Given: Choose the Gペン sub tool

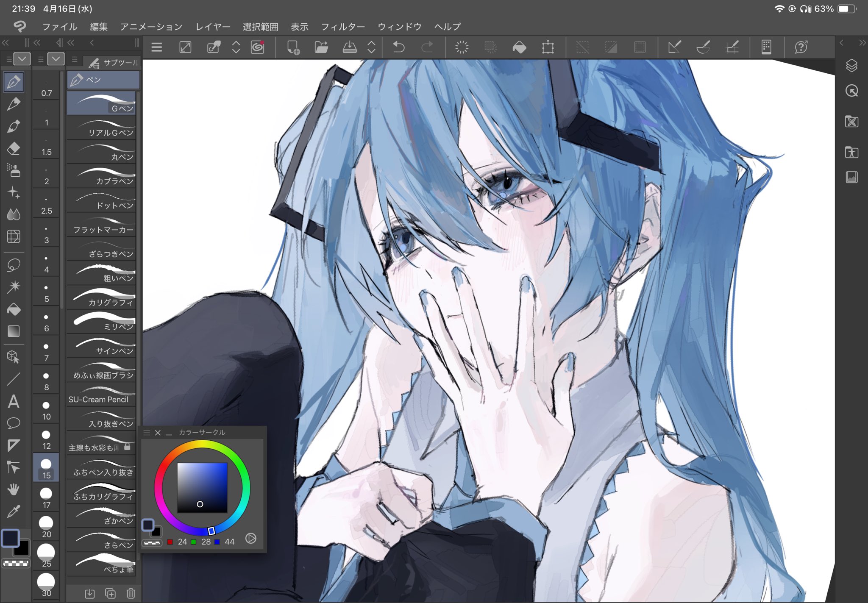Looking at the screenshot, I should (101, 103).
